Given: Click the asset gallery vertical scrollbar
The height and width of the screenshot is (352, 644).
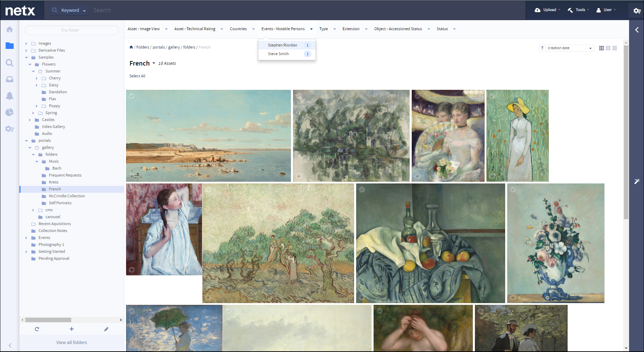Looking at the screenshot, I should pos(626,132).
